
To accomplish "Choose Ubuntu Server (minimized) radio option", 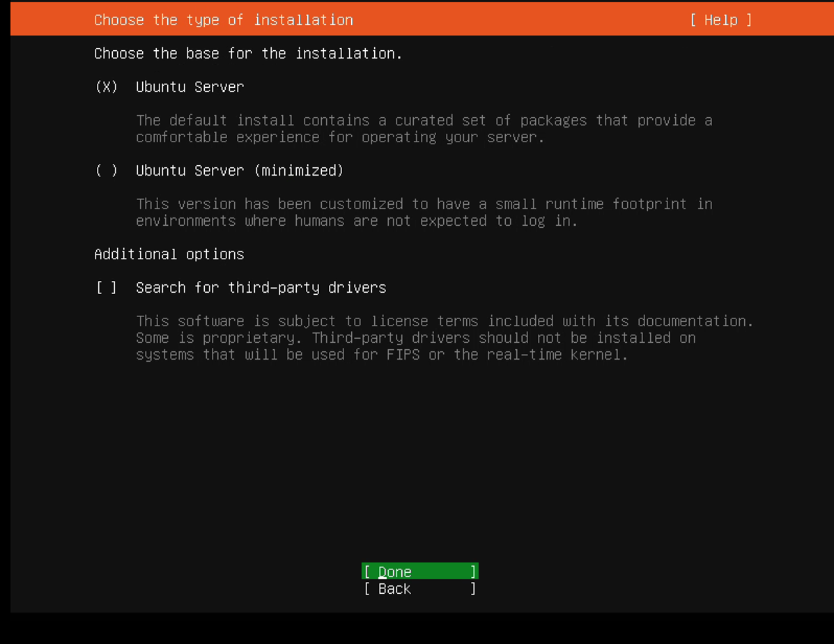I will tap(107, 170).
